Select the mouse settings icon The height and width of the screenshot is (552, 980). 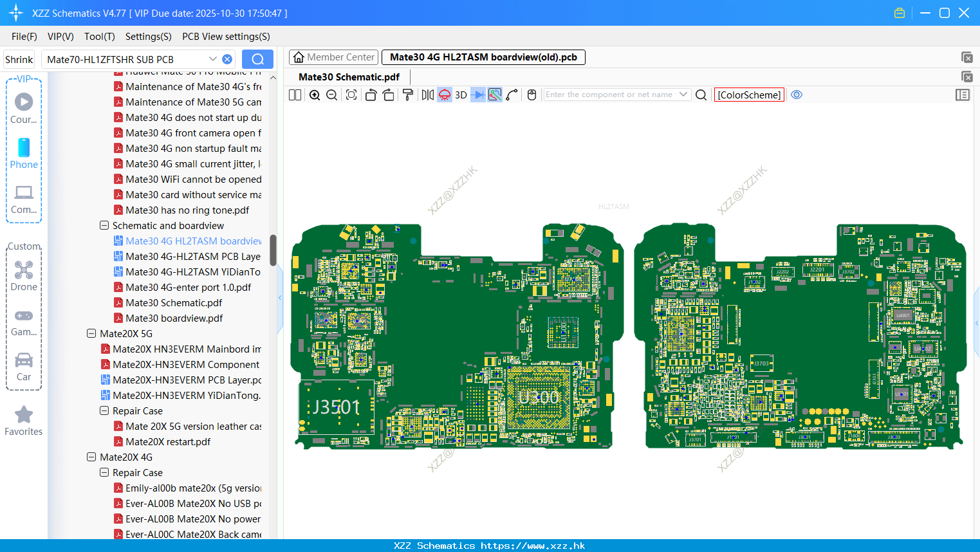click(x=532, y=95)
